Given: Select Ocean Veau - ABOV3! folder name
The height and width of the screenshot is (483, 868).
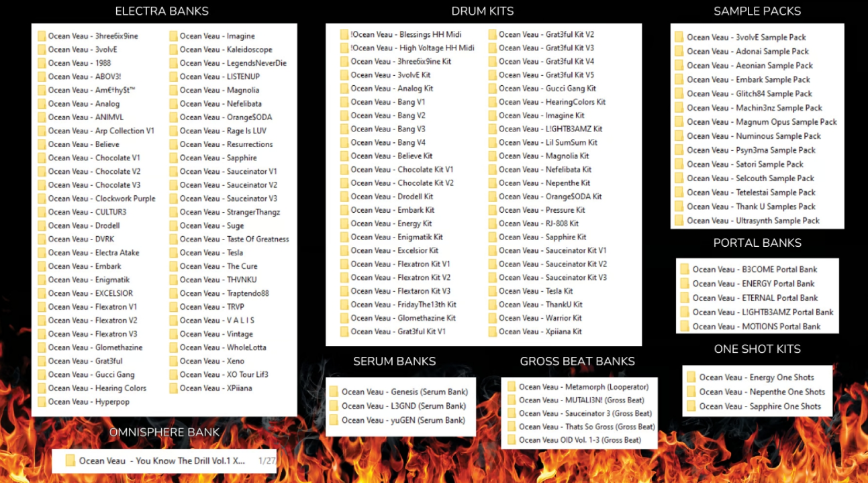Looking at the screenshot, I should click(85, 76).
